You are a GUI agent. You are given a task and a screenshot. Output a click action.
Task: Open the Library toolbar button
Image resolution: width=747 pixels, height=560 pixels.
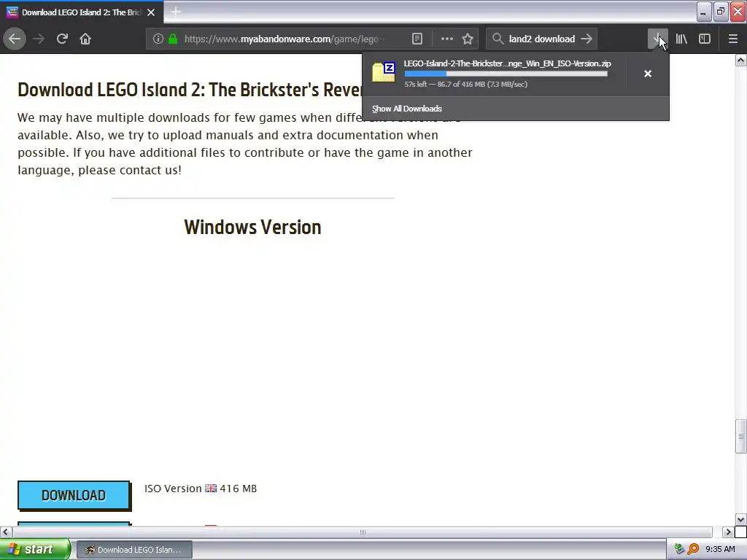click(681, 39)
